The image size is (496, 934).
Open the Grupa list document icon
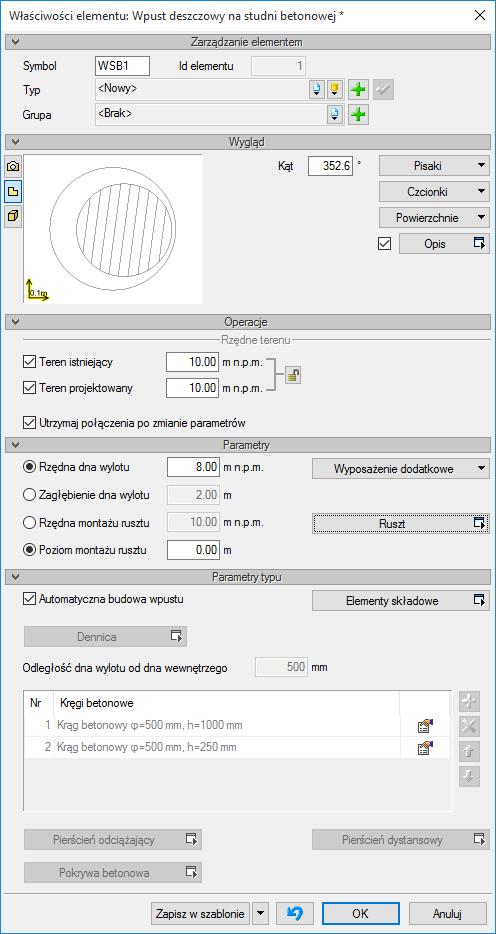pyautogui.click(x=335, y=114)
